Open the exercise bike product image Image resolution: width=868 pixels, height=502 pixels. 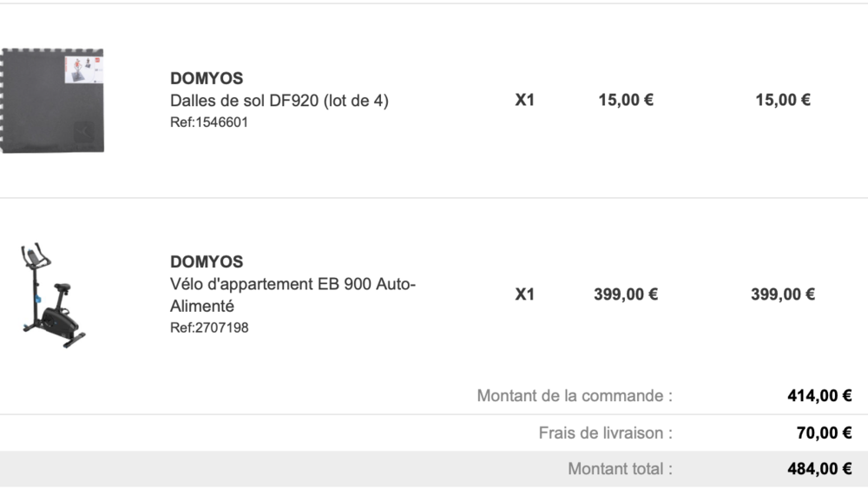[x=51, y=295]
